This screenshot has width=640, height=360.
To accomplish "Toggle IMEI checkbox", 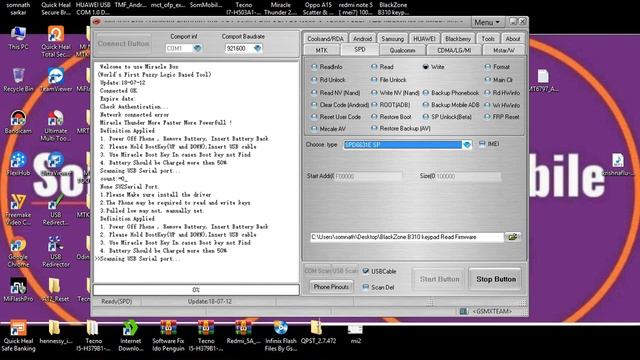I will coord(482,144).
